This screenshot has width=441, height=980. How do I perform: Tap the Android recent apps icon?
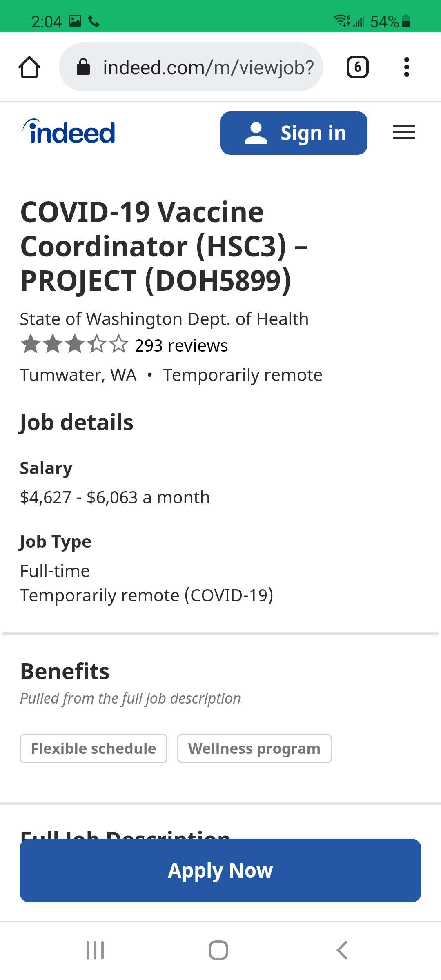[95, 950]
